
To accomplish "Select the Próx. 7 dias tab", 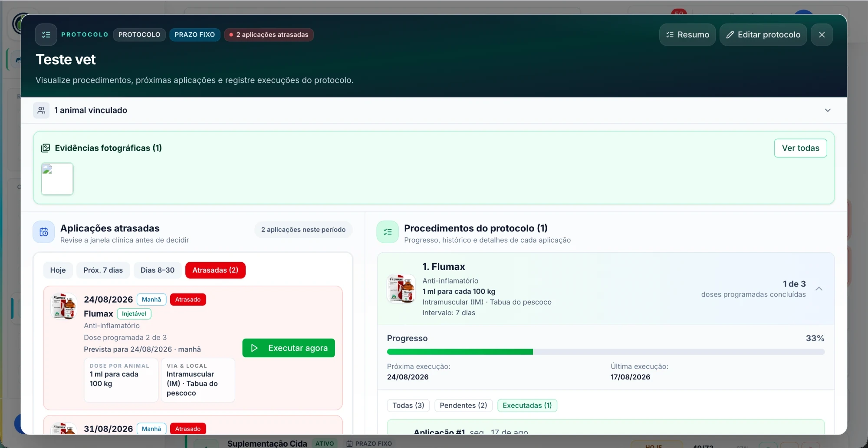I will pos(103,270).
